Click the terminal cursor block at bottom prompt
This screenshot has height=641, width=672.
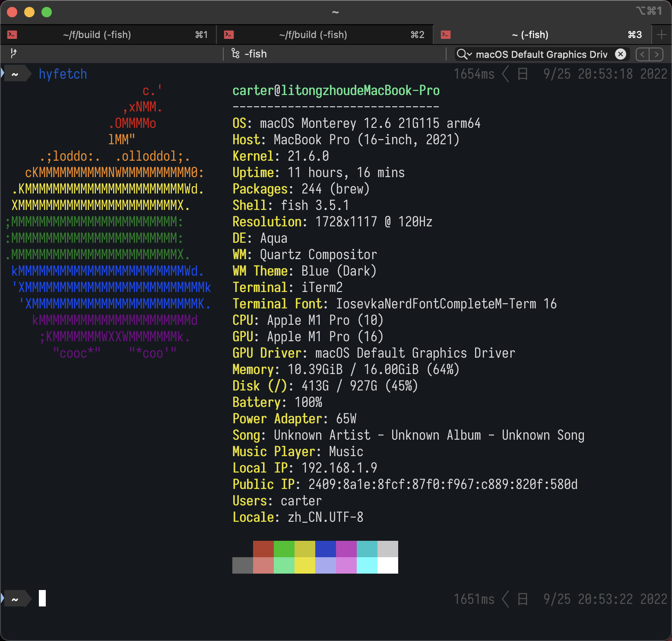42,598
